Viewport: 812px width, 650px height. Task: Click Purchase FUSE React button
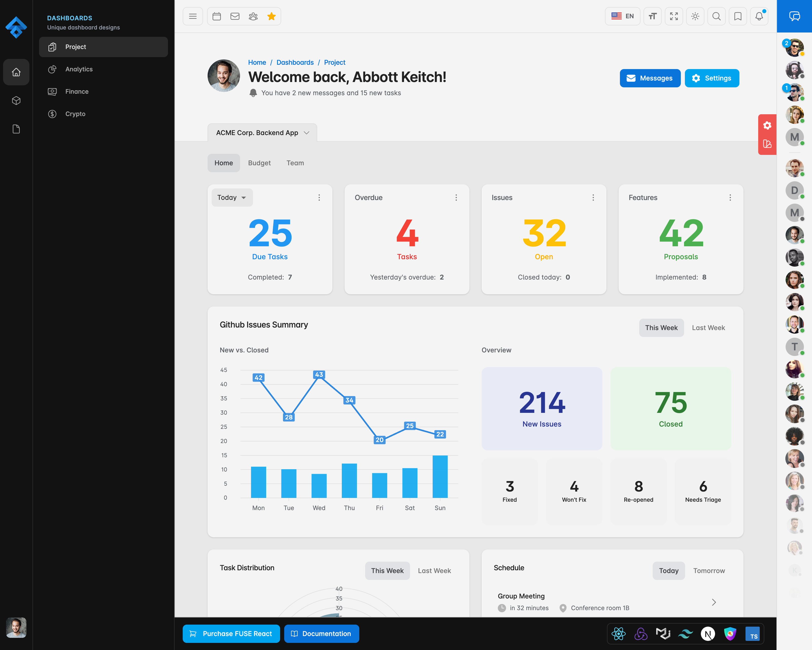231,634
